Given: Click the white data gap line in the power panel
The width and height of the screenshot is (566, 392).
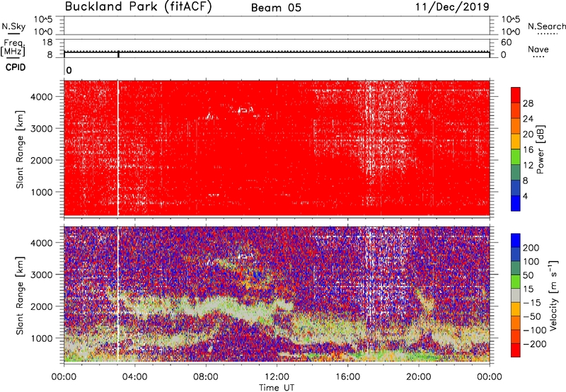Looking at the screenshot, I should [x=118, y=148].
